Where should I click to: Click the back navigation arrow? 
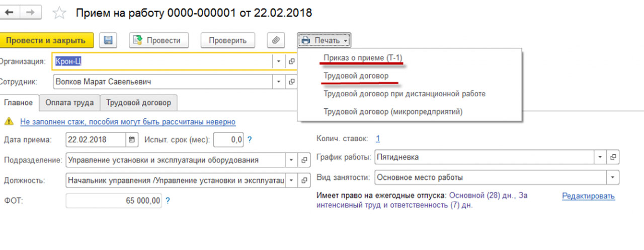(9, 13)
